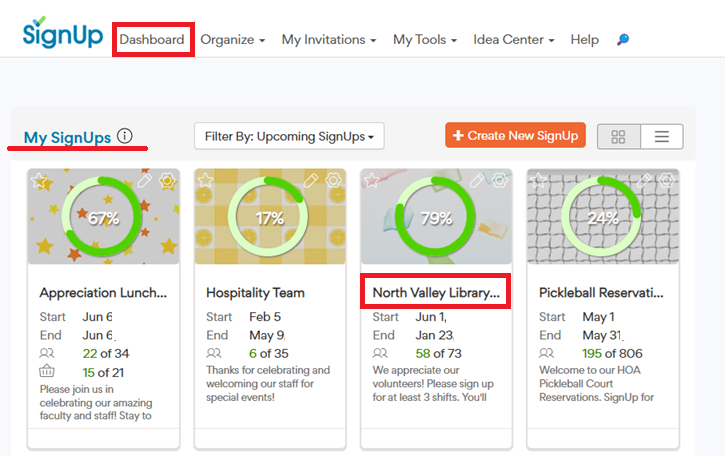Viewport: 725px width, 456px height.
Task: Click Pickleball 'May 31' end date
Action: 602,335
